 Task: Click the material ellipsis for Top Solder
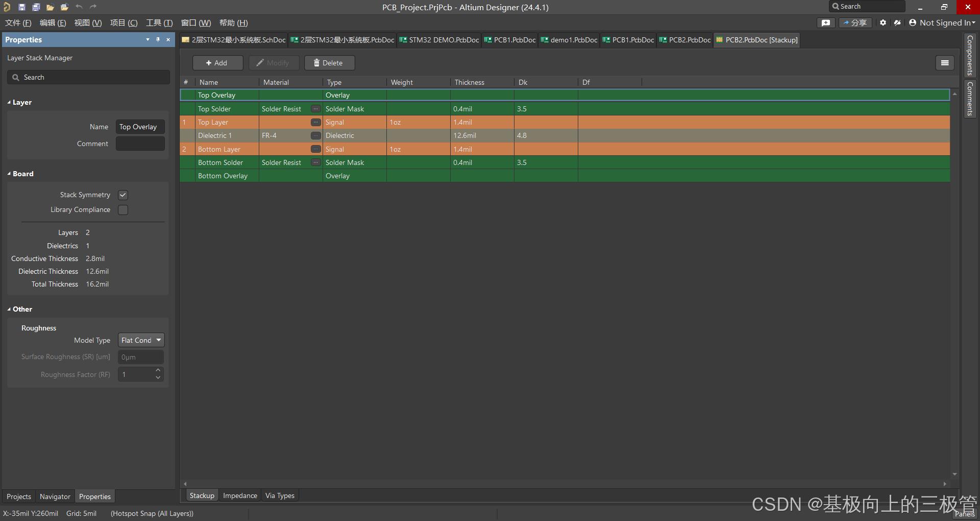click(316, 109)
